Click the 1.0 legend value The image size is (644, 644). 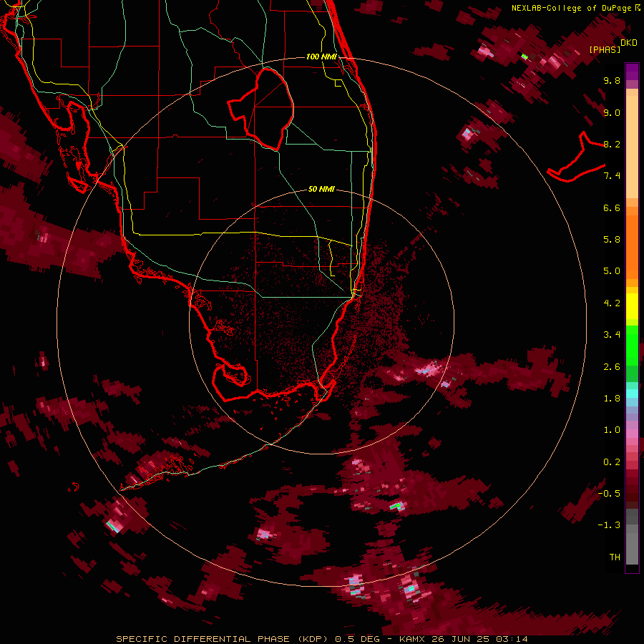point(612,430)
